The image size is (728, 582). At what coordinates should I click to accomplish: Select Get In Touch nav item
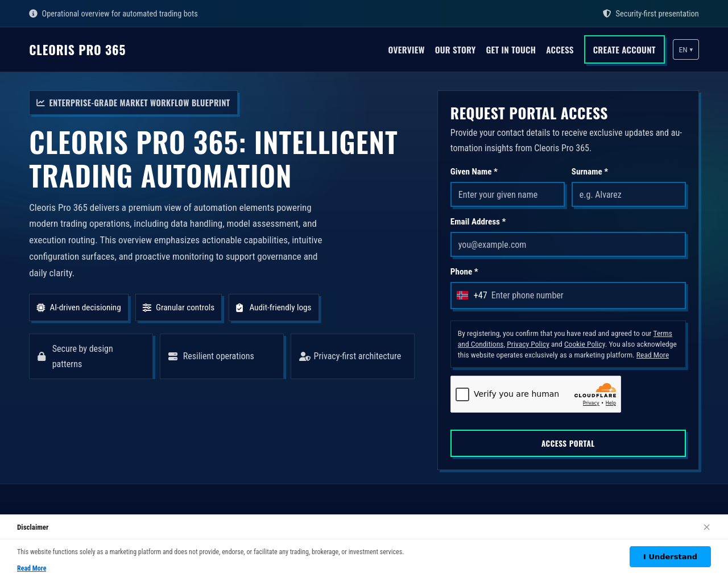(511, 50)
